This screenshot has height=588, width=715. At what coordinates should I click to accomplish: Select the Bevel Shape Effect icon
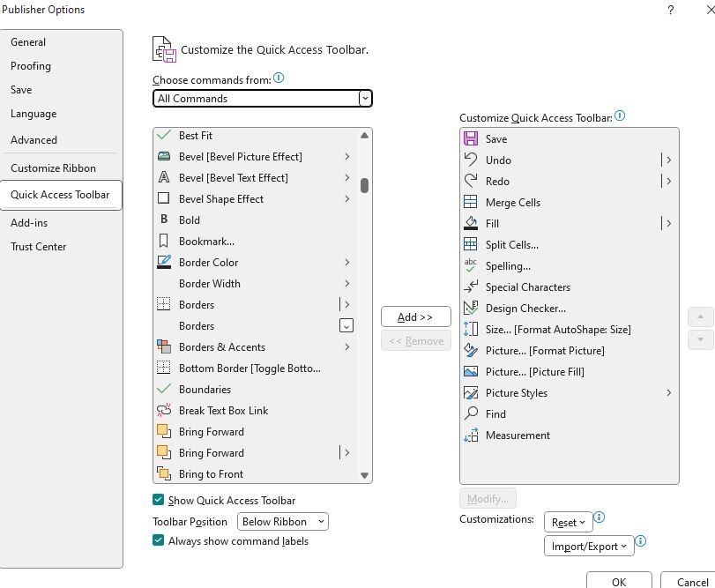[x=164, y=198]
